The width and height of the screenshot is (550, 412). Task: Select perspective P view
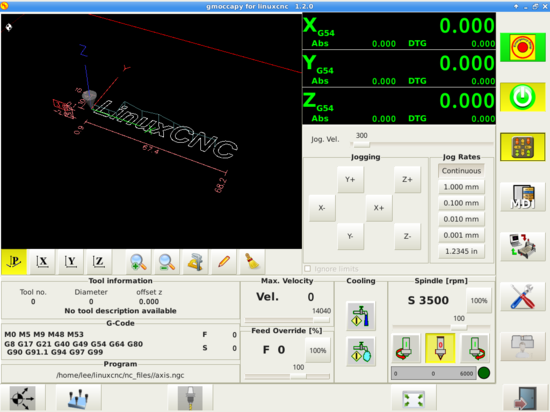14,262
